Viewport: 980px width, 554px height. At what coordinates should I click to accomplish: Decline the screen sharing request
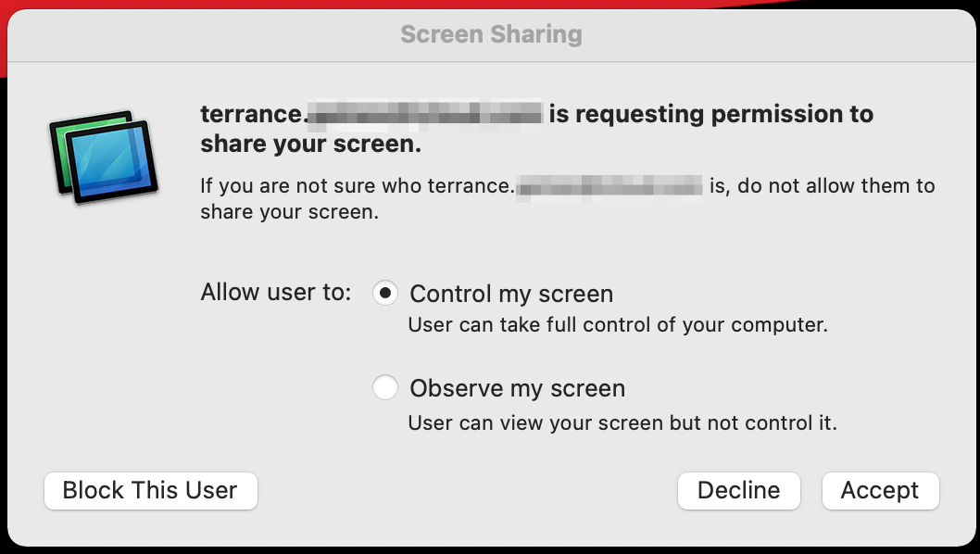pos(739,490)
